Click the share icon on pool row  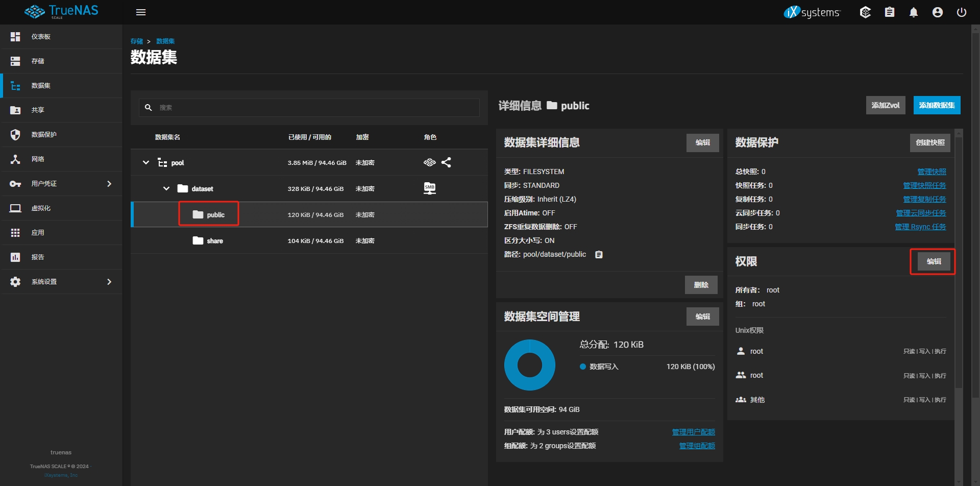coord(446,162)
